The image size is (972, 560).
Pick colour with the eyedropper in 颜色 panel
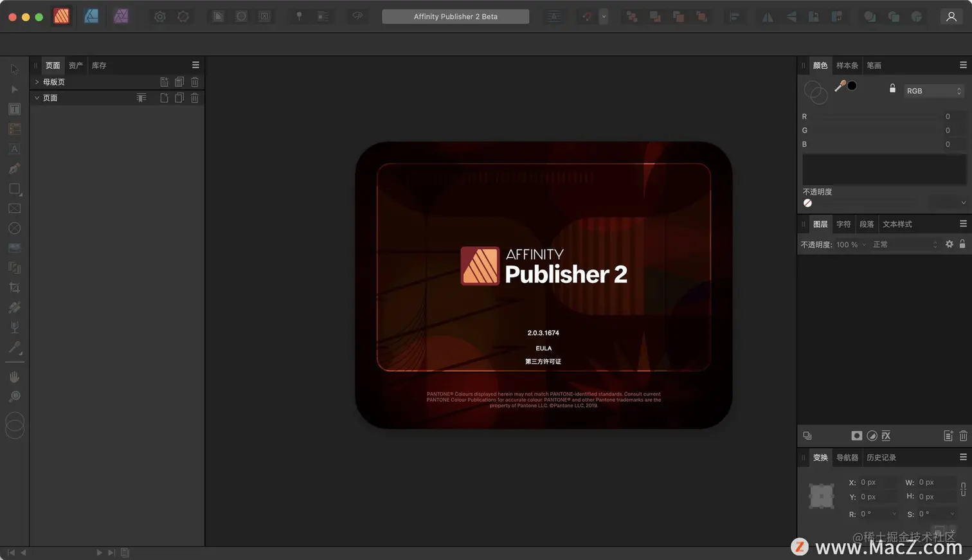pyautogui.click(x=840, y=86)
